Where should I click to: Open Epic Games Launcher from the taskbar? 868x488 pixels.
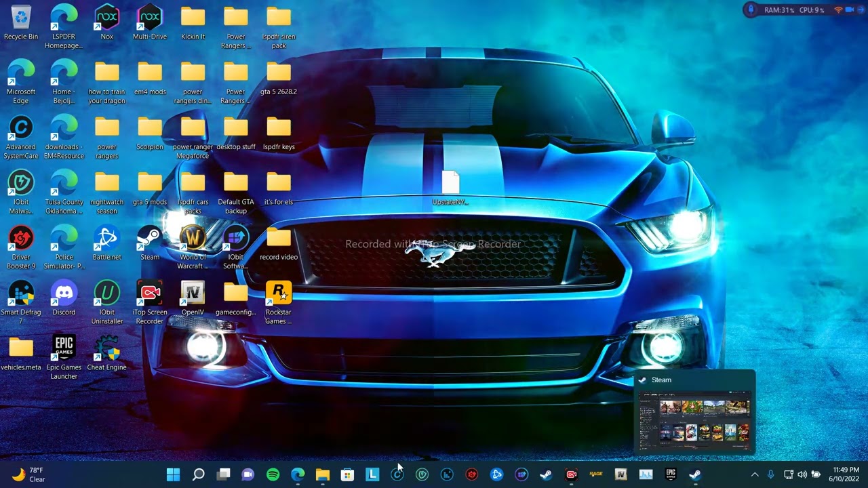pos(671,474)
